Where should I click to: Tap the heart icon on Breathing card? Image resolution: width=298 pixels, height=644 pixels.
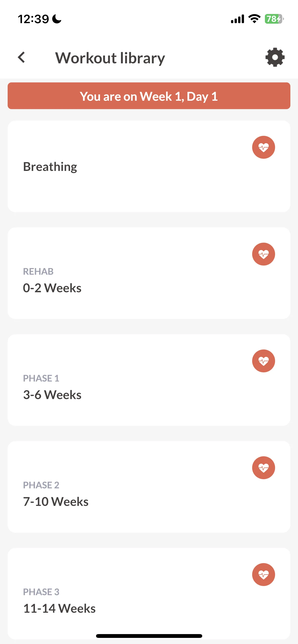point(263,147)
